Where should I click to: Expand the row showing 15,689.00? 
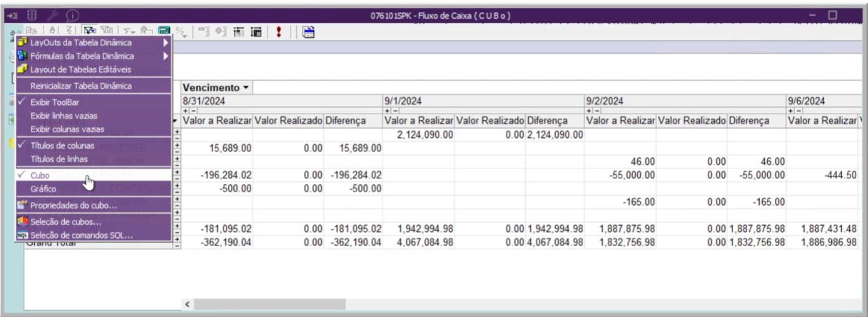point(177,145)
